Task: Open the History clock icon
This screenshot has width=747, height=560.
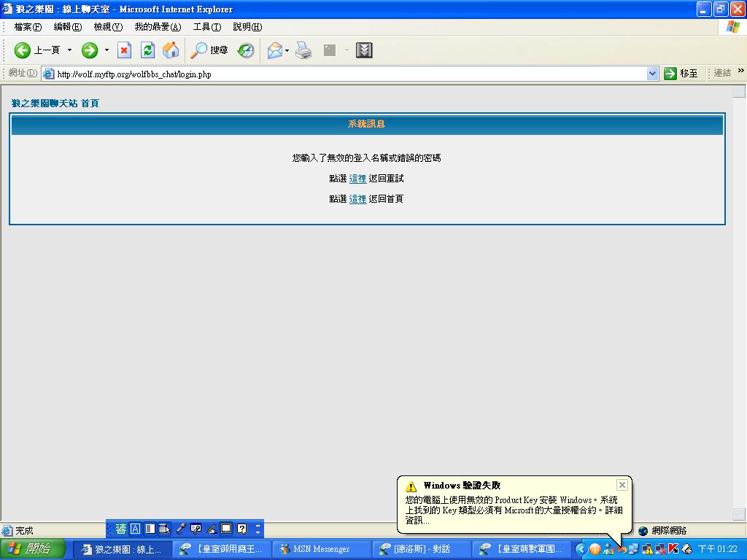Action: point(246,50)
